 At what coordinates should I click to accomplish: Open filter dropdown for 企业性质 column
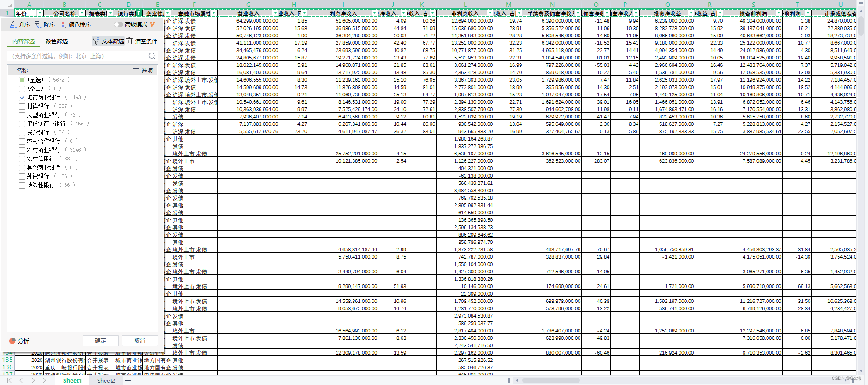point(167,13)
